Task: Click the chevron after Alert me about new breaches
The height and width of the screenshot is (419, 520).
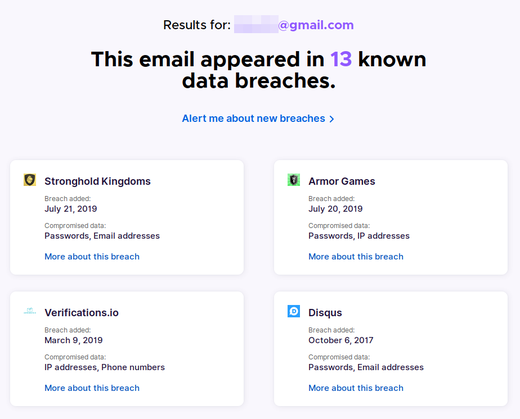Action: tap(331, 119)
